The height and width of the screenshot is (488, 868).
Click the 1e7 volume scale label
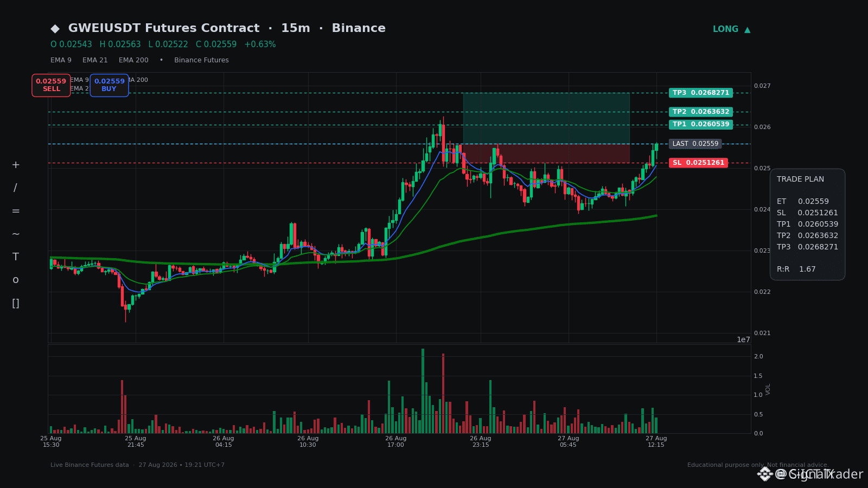click(743, 339)
